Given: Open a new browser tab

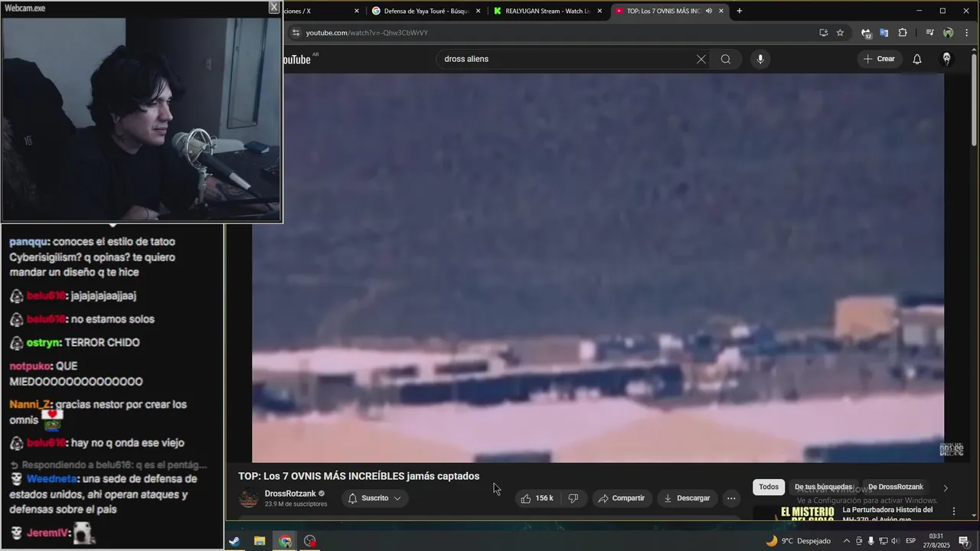Looking at the screenshot, I should coord(739,11).
